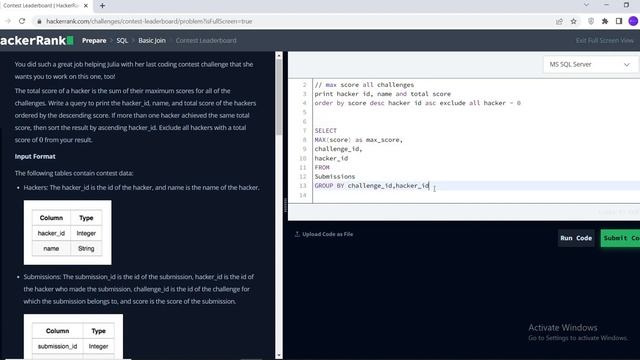Click the Submissions table name in editor

(335, 176)
